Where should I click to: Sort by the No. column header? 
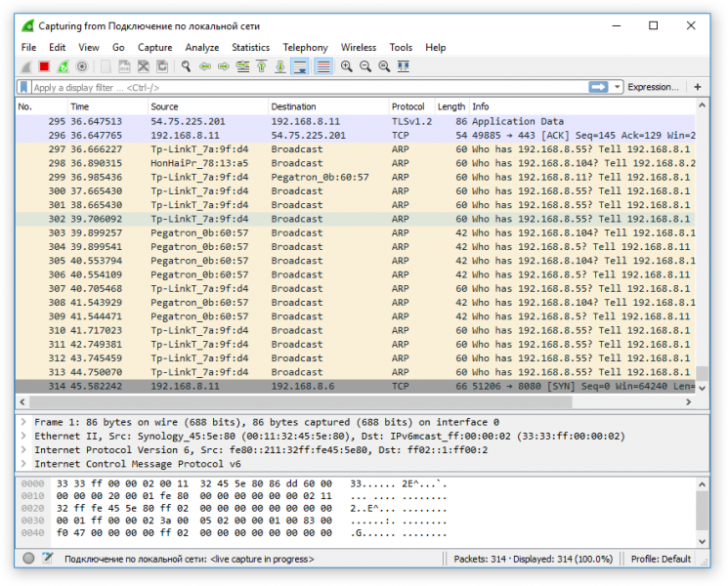pos(42,106)
